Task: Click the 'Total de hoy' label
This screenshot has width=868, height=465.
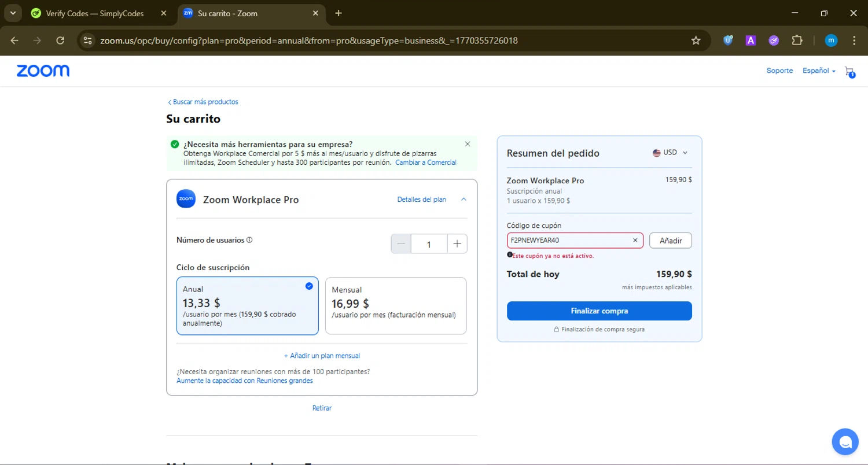Action: (x=533, y=274)
